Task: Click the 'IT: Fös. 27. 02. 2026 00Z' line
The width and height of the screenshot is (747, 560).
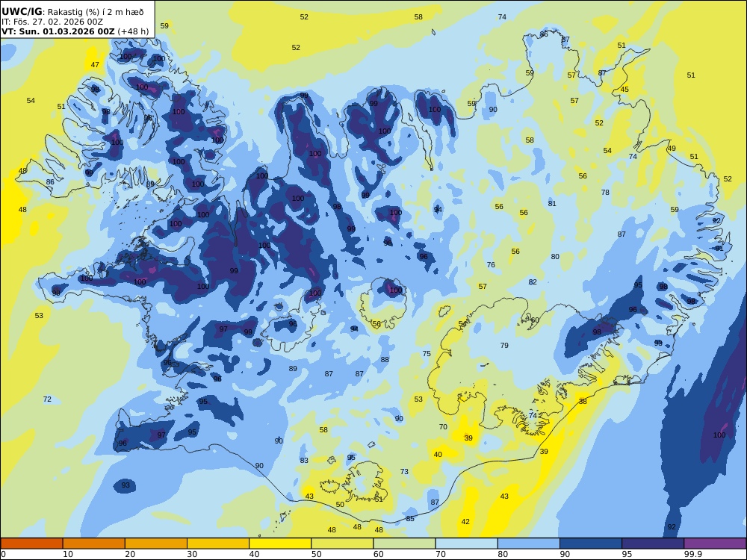Action: coord(52,22)
